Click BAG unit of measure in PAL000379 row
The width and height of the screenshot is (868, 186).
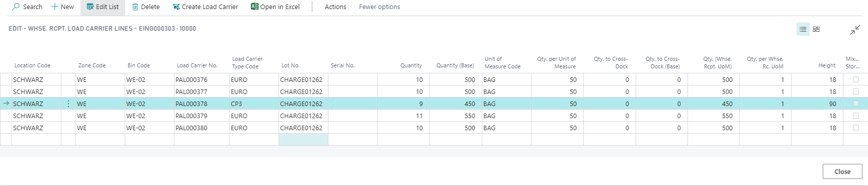[506, 116]
